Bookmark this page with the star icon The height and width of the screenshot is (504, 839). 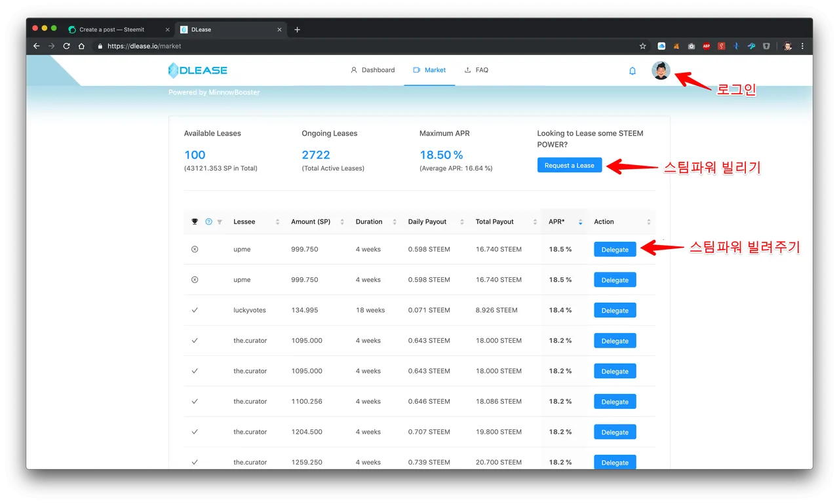643,47
